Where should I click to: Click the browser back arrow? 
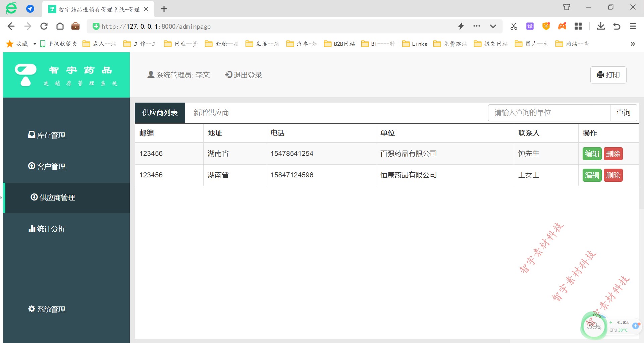[x=11, y=26]
